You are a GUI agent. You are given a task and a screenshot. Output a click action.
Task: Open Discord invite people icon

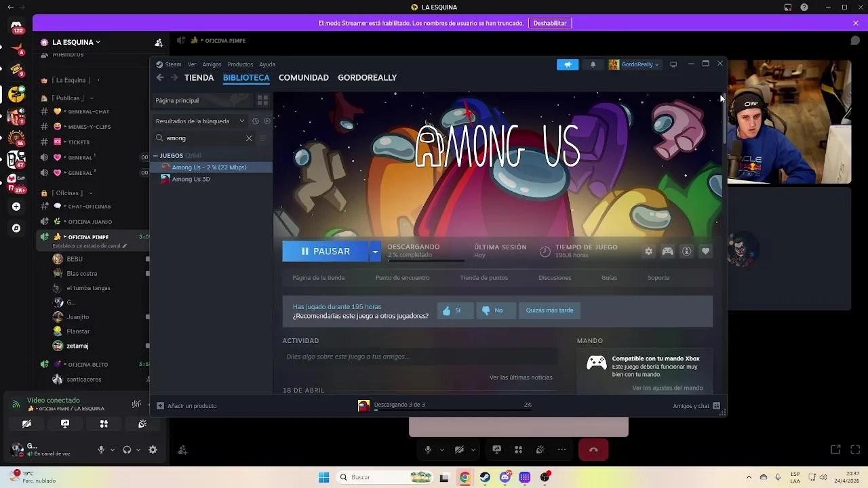tap(159, 42)
